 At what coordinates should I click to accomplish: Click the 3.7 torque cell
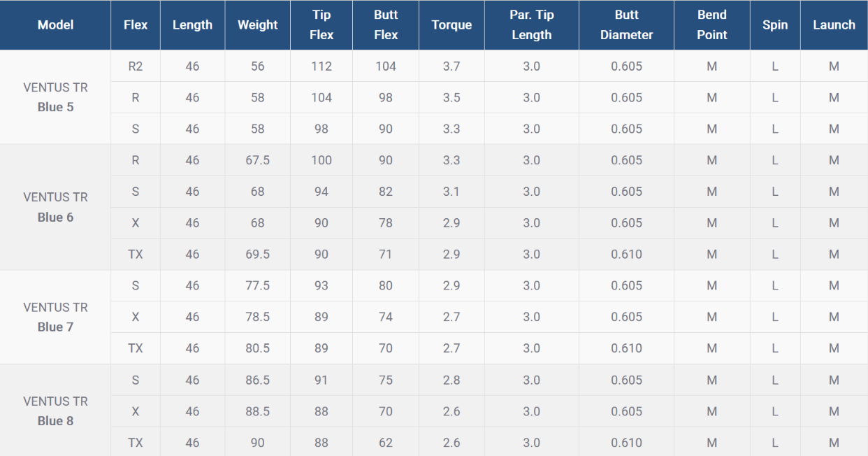(x=451, y=66)
